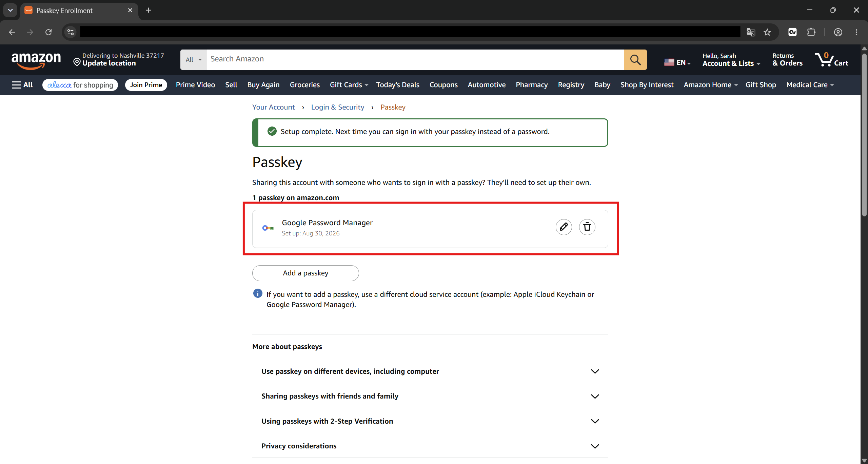Click the Add a passkey button
This screenshot has width=868, height=464.
[305, 273]
